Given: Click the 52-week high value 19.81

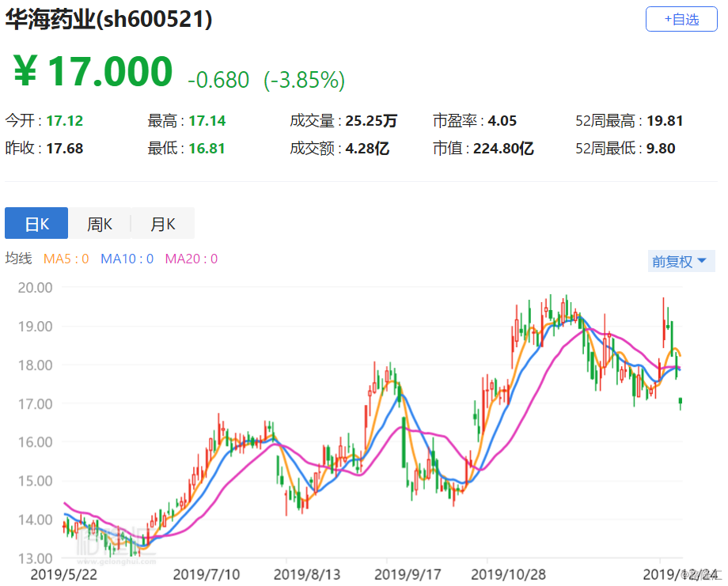Looking at the screenshot, I should tap(665, 121).
